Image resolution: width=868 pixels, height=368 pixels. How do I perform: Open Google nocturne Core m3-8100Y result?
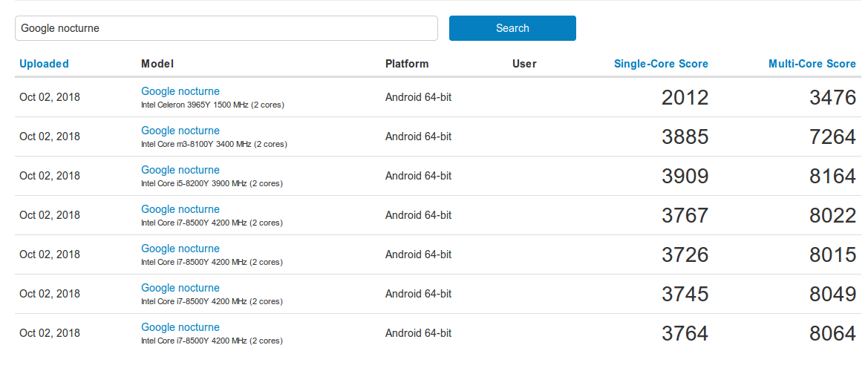(x=180, y=131)
